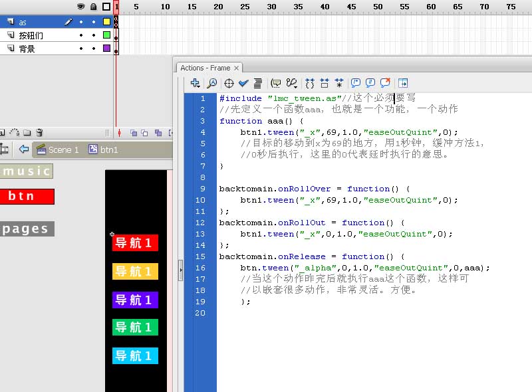Toggle visibility dot of 背景 layer
Image resolution: width=532 pixels, height=392 pixels.
(x=81, y=49)
